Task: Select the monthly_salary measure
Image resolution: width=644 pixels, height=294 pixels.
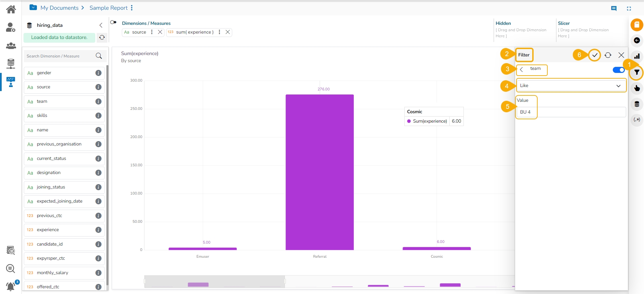Action: [64, 273]
